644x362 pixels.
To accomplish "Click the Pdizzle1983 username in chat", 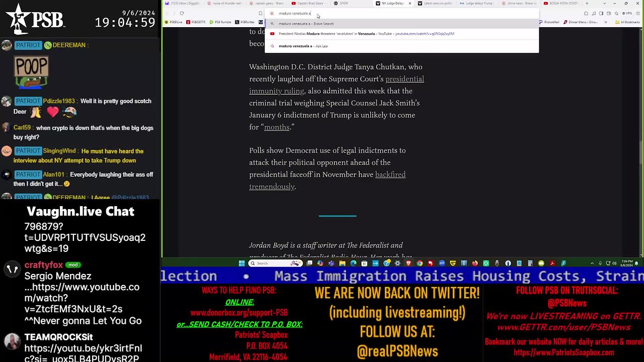I will (59, 101).
